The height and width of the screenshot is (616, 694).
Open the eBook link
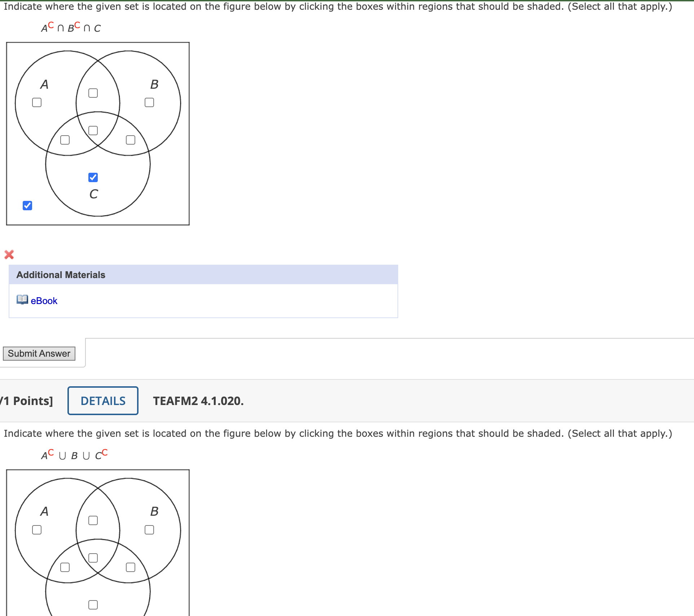[x=44, y=300]
